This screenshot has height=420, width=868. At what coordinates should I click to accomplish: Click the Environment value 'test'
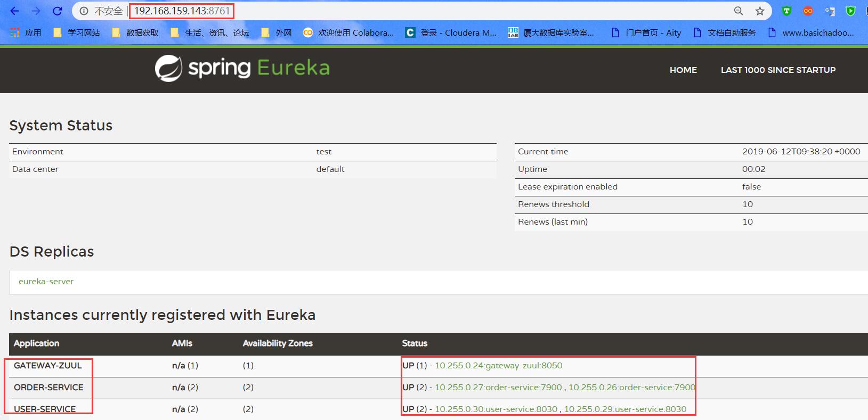324,152
